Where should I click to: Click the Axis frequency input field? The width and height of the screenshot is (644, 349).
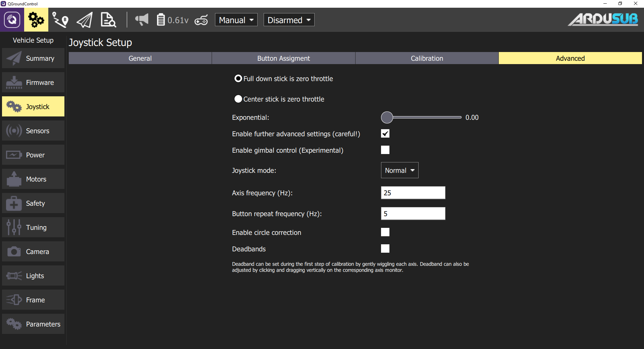point(413,193)
